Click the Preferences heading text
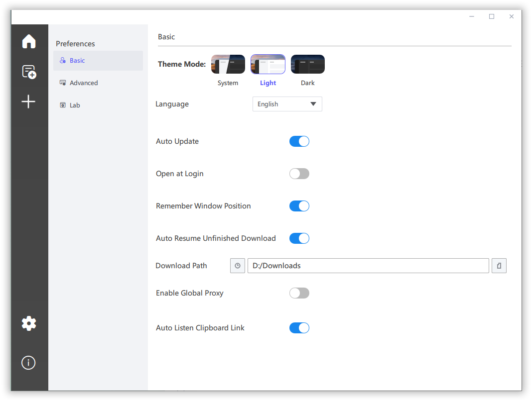Viewport: 532px width, 401px height. [75, 44]
